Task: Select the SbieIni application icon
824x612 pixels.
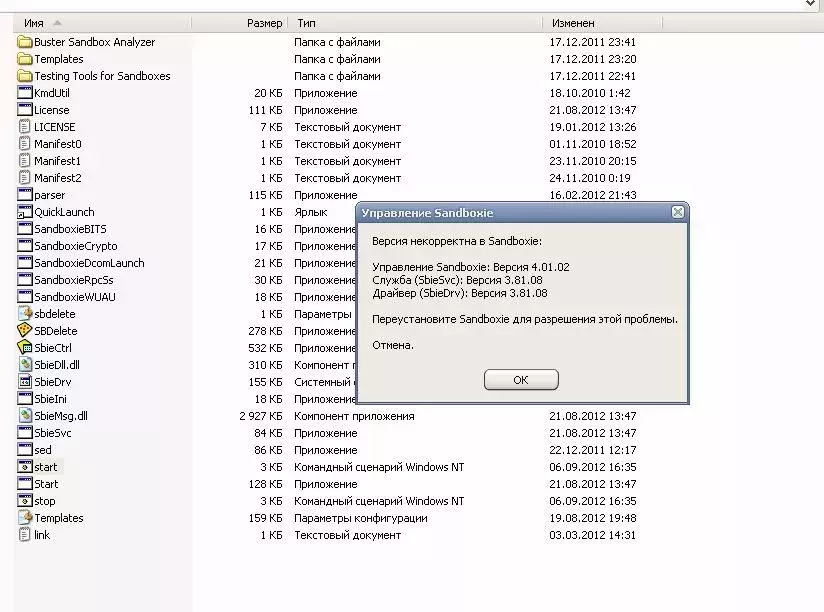Action: coord(25,399)
